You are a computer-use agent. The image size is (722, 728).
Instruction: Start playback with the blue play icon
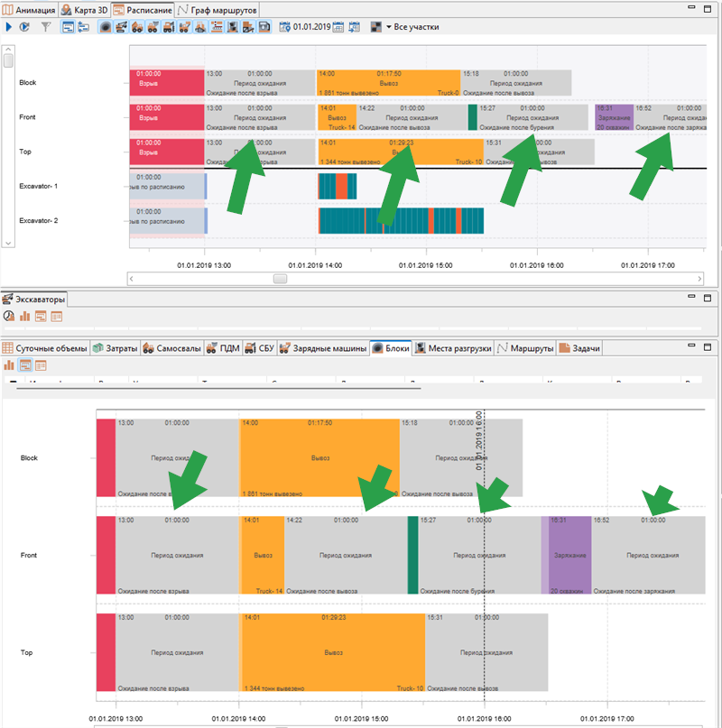[x=8, y=27]
